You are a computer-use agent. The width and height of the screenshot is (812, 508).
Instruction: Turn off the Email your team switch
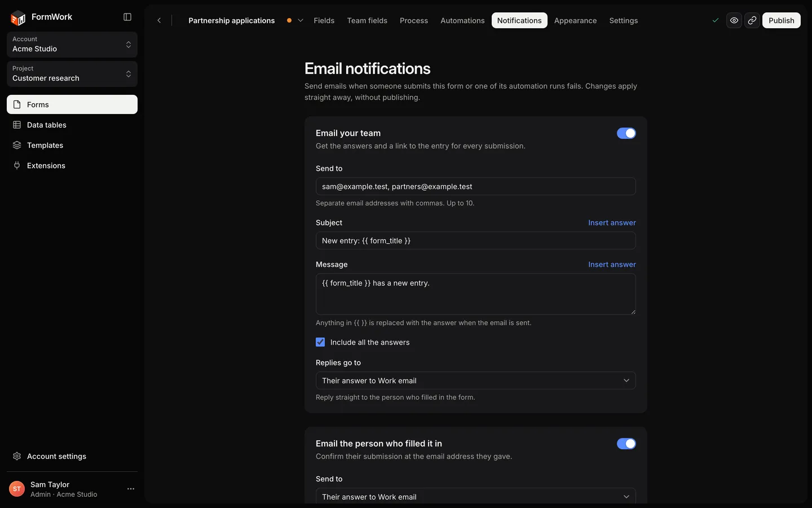(x=626, y=133)
